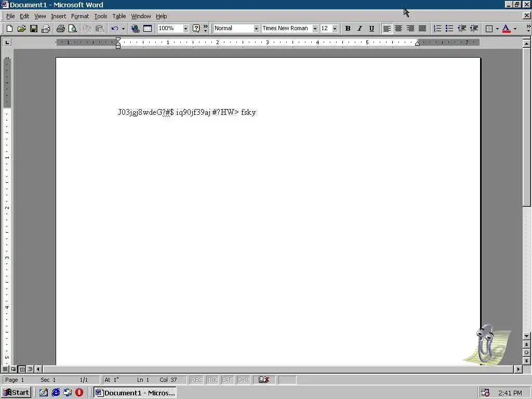532x399 pixels.
Task: Click the Copy toolbar icon
Action: coord(87,29)
